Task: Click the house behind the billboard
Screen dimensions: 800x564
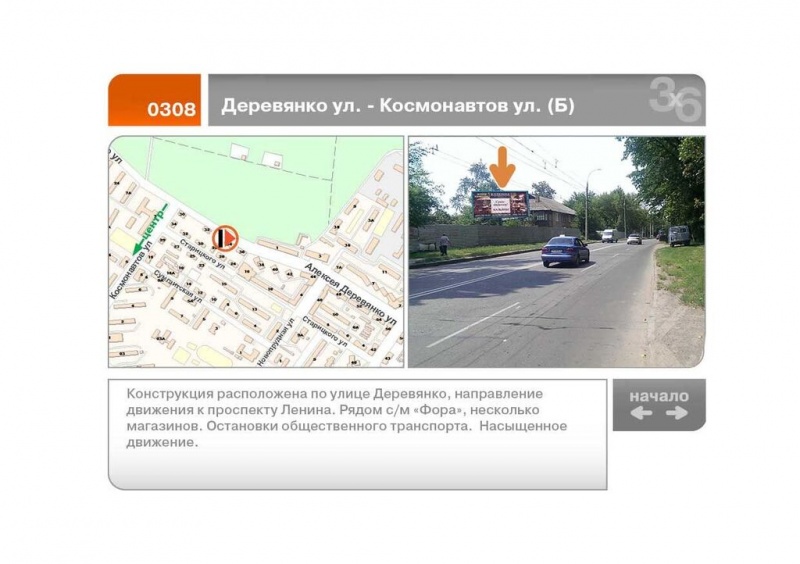Action: 552,210
